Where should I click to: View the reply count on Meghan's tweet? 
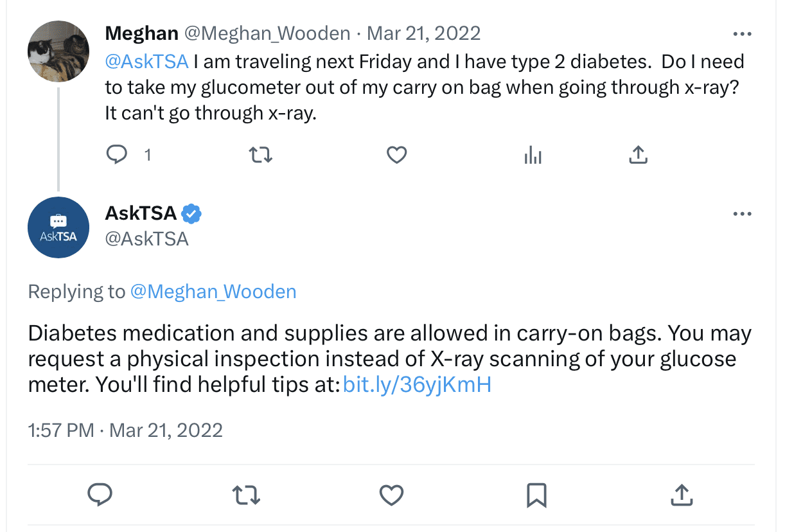pos(147,154)
